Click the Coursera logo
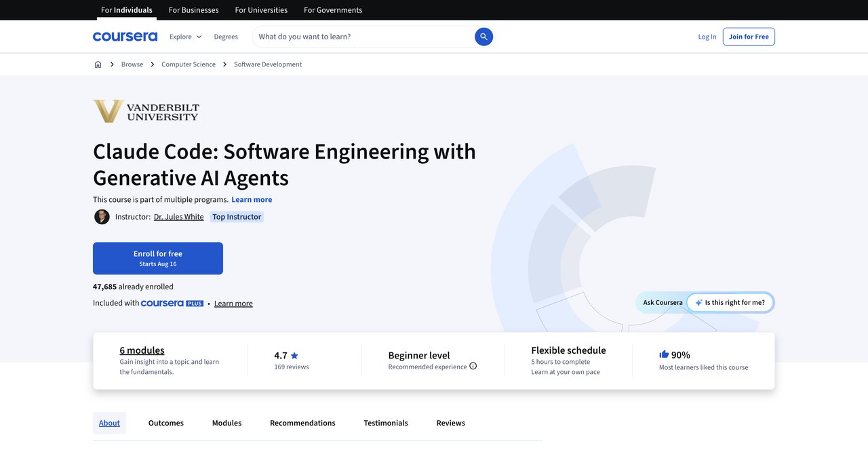This screenshot has height=454, width=868. point(125,37)
